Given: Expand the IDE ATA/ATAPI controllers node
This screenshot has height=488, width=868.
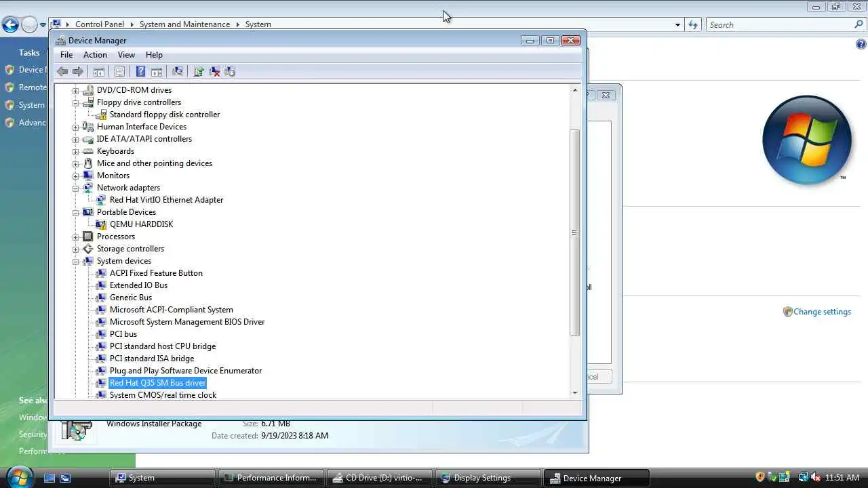Looking at the screenshot, I should pos(76,139).
